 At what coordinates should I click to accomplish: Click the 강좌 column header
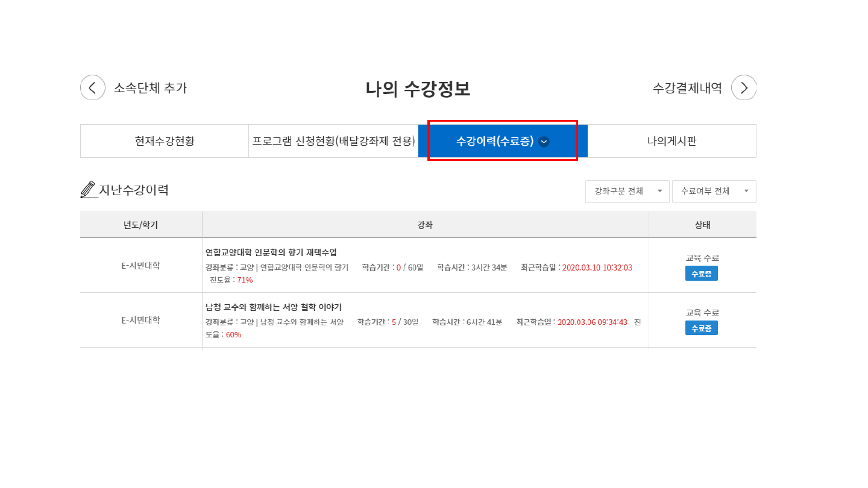pos(425,225)
